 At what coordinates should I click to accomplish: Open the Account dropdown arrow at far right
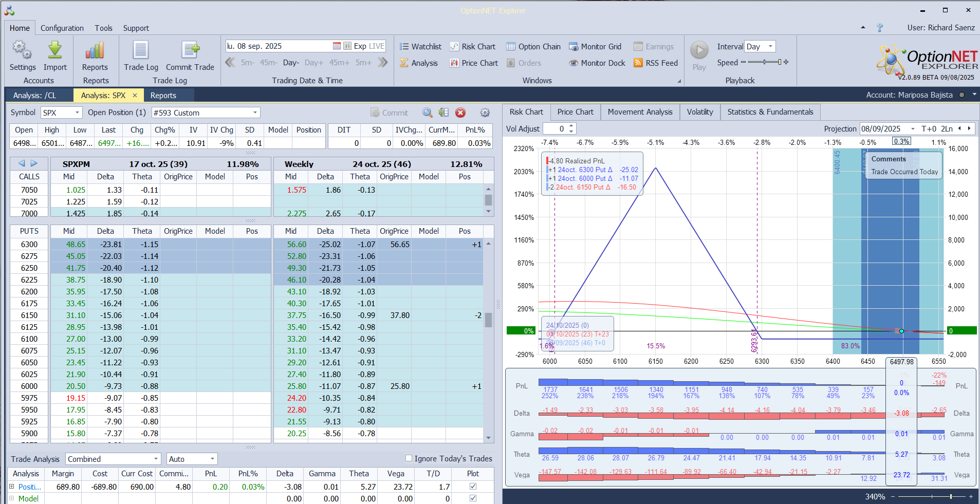pos(974,95)
